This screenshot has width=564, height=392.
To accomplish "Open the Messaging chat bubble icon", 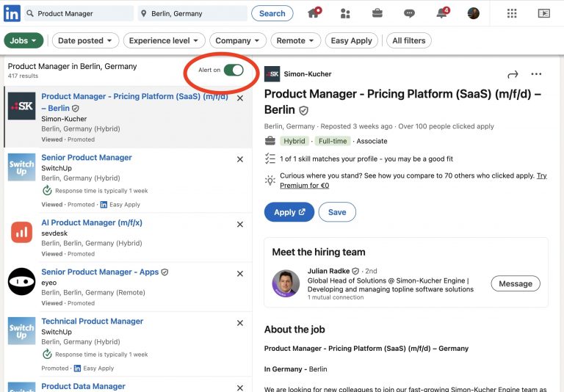I will point(409,13).
